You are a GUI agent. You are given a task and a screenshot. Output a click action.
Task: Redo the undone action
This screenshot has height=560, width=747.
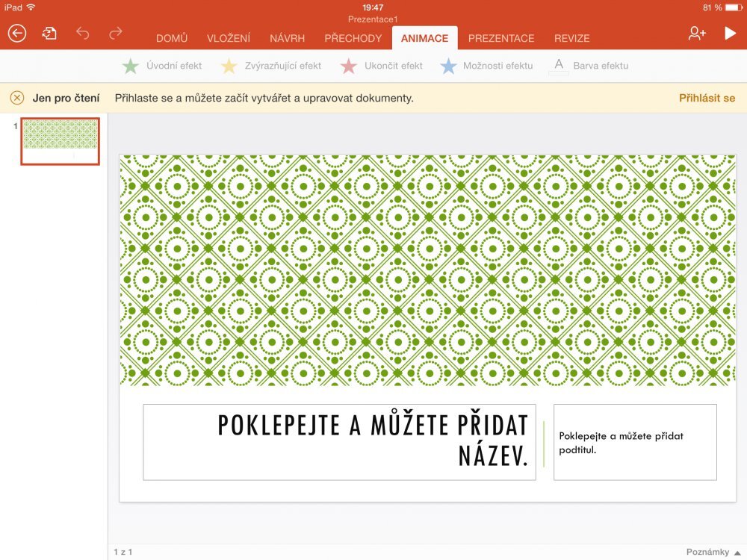116,33
